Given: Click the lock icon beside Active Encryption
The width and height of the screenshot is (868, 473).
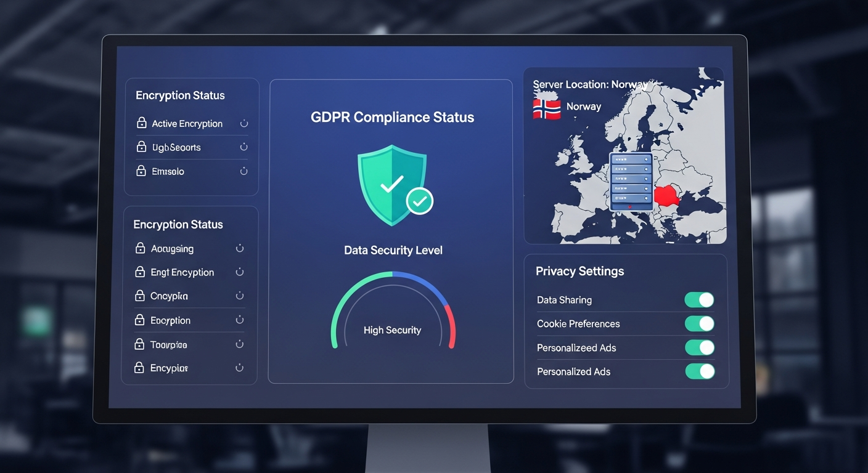Looking at the screenshot, I should point(141,123).
